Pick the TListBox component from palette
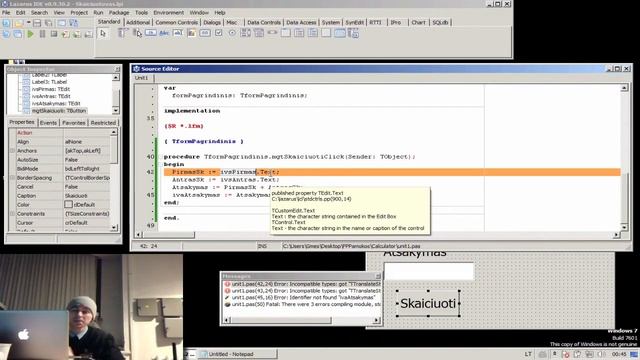Image resolution: width=640 pixels, height=360 pixels. point(245,33)
